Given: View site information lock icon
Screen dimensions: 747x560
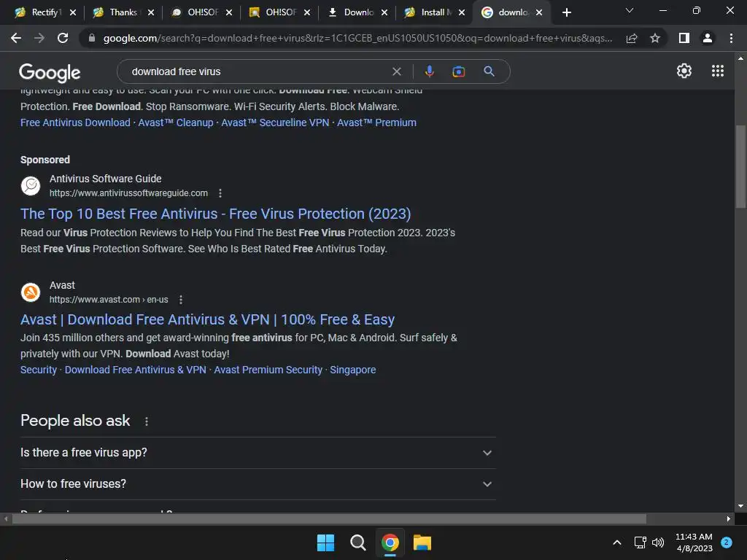Looking at the screenshot, I should click(92, 38).
